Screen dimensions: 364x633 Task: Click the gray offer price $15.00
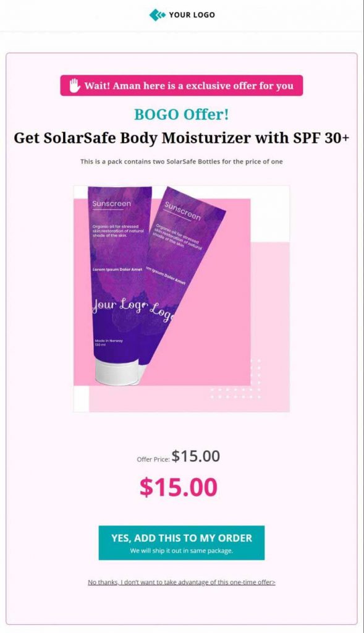coord(196,456)
